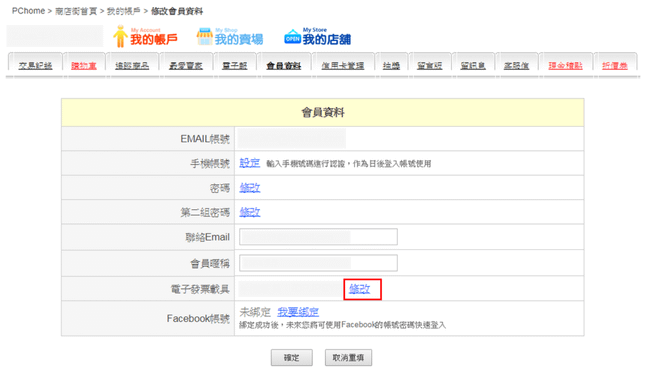Open 我的帳戶 My Account icon
Image resolution: width=649 pixels, height=376 pixels.
point(145,36)
